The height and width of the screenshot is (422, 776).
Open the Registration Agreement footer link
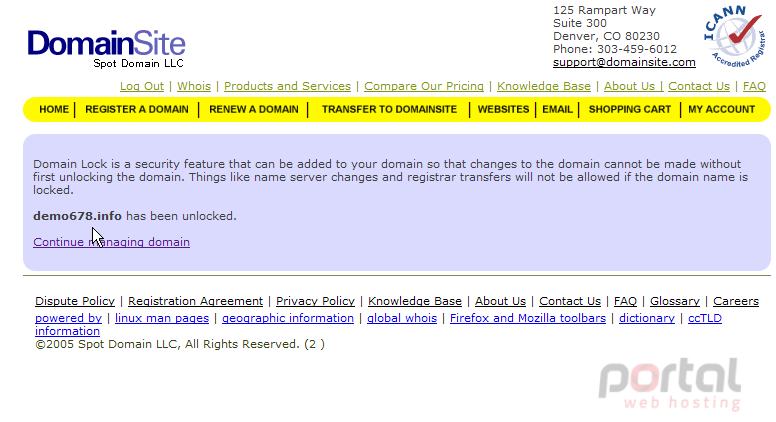coord(195,301)
